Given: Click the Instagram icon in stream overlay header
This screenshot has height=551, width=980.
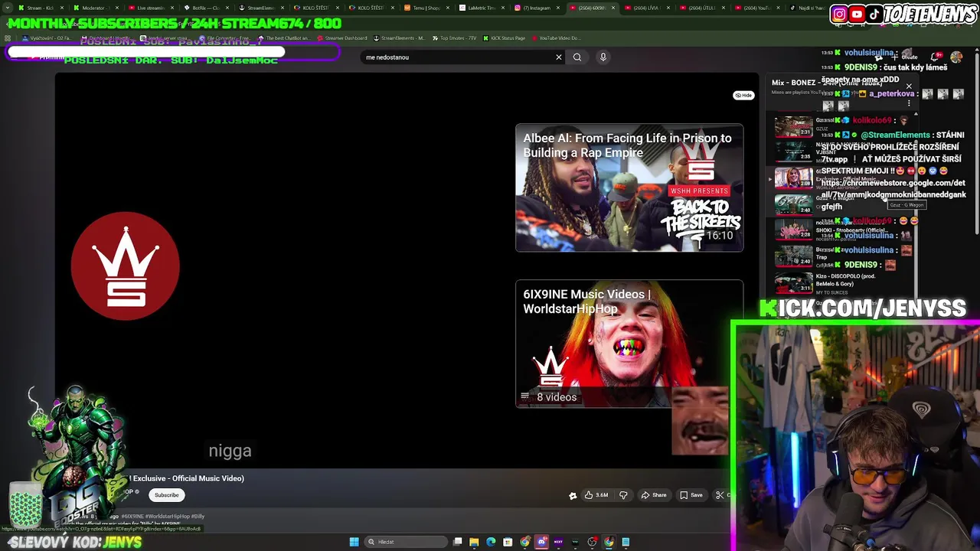Looking at the screenshot, I should [x=839, y=14].
